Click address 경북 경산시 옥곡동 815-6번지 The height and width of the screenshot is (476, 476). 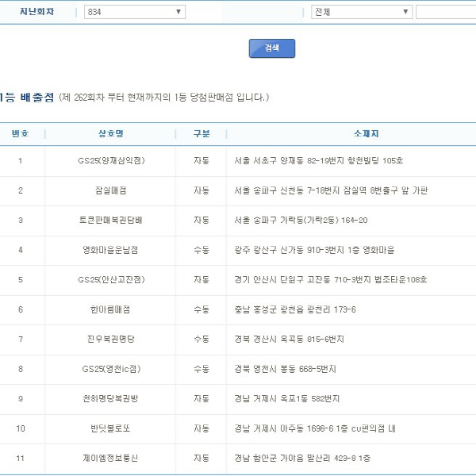(x=289, y=339)
